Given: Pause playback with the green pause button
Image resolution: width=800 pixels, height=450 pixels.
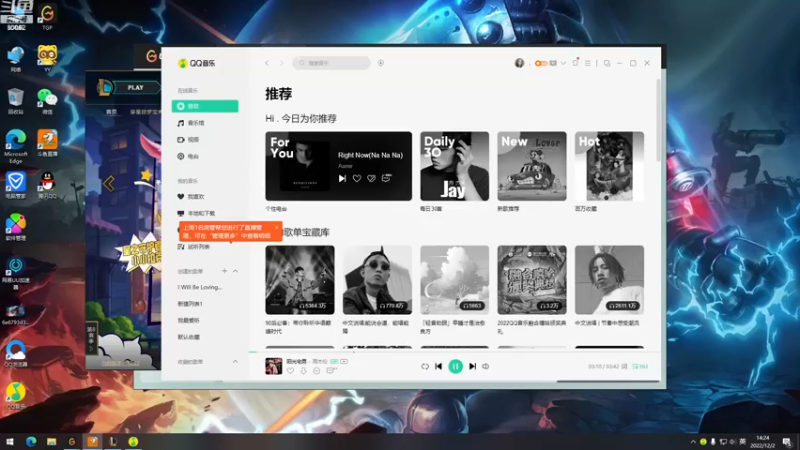Looking at the screenshot, I should click(455, 366).
